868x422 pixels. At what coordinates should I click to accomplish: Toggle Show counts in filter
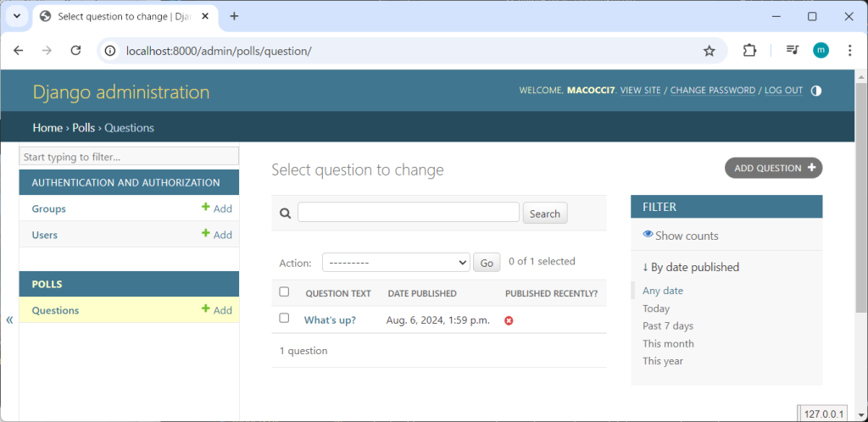click(681, 236)
